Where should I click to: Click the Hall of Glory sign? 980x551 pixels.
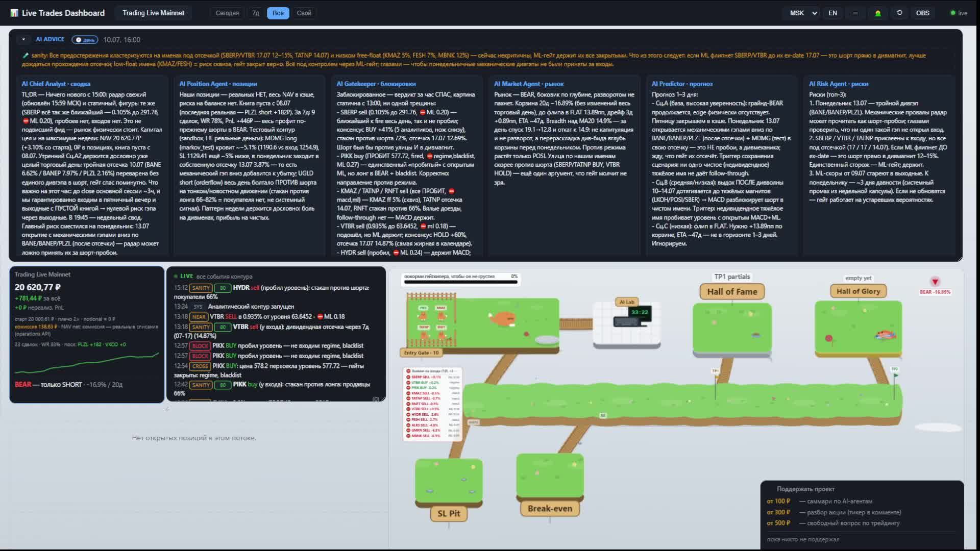(858, 291)
